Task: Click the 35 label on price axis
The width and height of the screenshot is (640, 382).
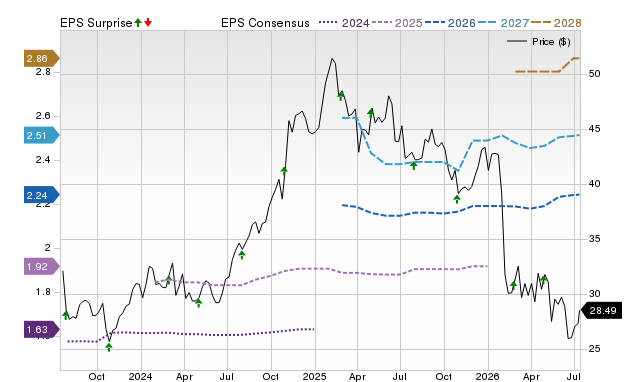Action: (594, 239)
